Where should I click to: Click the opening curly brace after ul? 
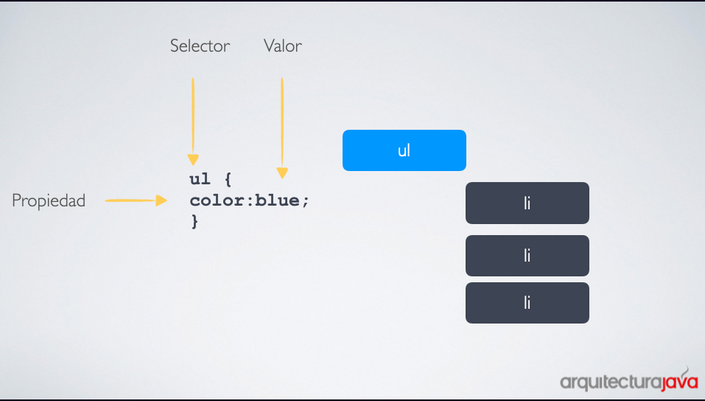228,180
